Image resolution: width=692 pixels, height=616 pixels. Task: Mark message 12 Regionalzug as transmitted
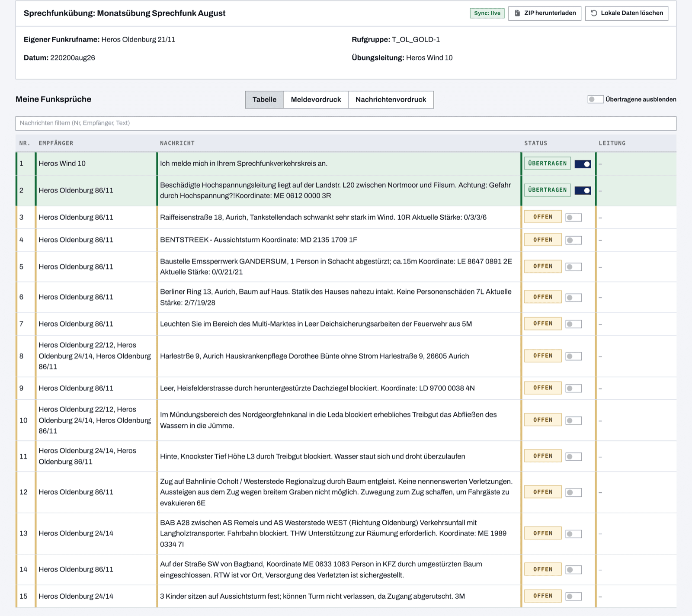point(573,493)
